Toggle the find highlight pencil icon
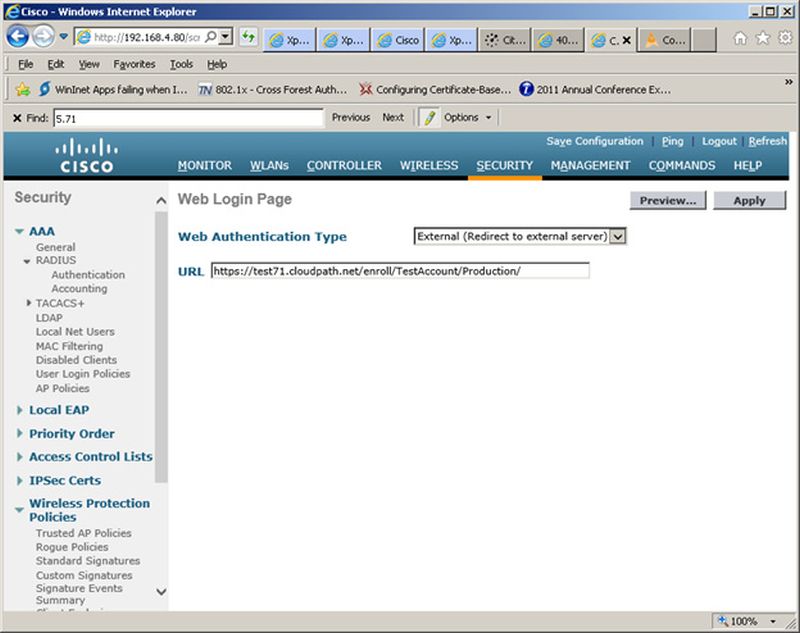The width and height of the screenshot is (800, 633). coord(430,117)
